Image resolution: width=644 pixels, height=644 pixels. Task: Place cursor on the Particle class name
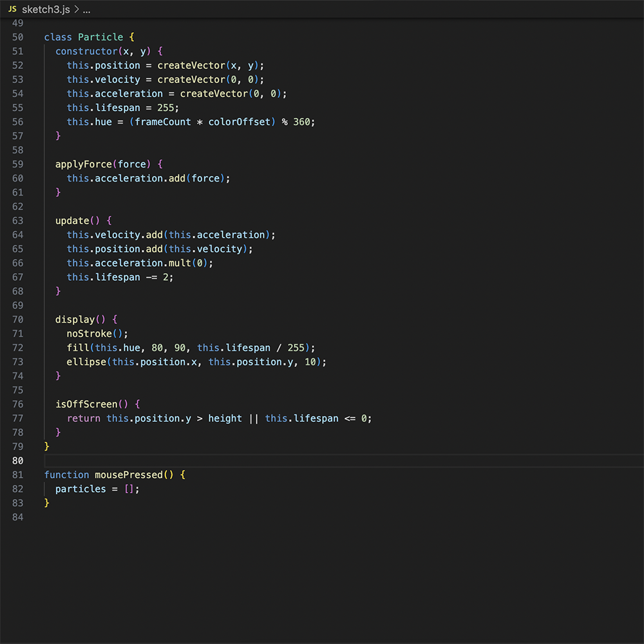(100, 37)
